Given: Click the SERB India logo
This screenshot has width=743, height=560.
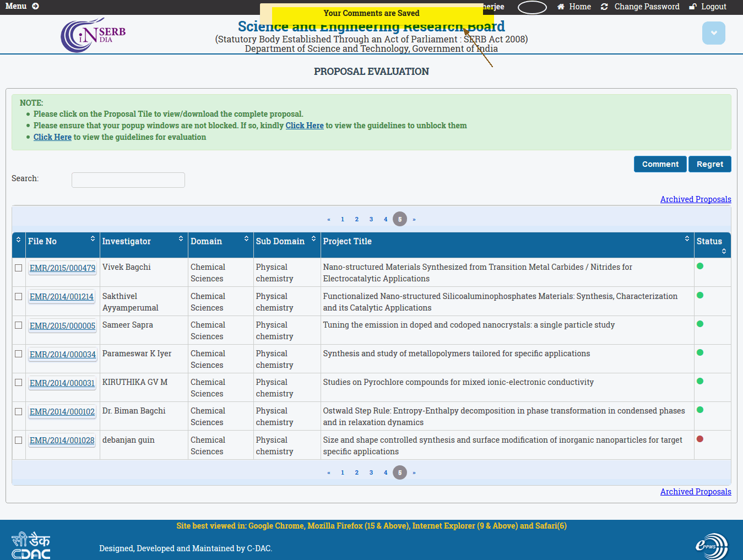Looking at the screenshot, I should click(93, 35).
